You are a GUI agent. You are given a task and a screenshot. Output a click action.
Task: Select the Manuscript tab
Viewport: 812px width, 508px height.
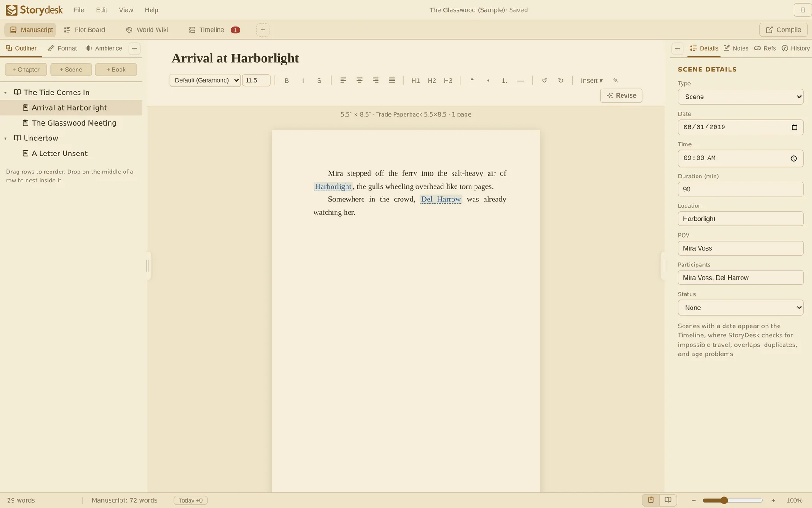coord(31,30)
